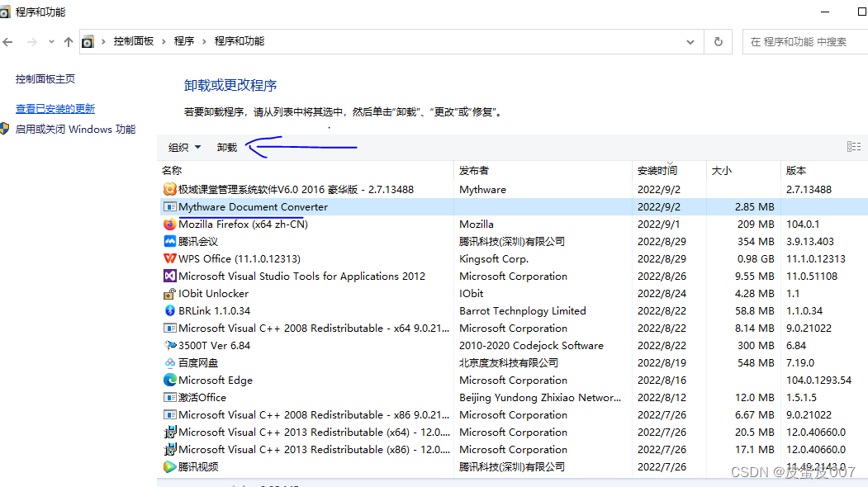Open recent locations dropdown arrow
This screenshot has height=487, width=868.
[51, 41]
